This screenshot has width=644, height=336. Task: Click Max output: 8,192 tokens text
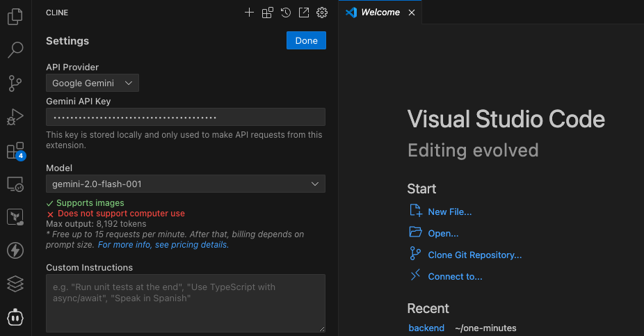[x=96, y=224]
